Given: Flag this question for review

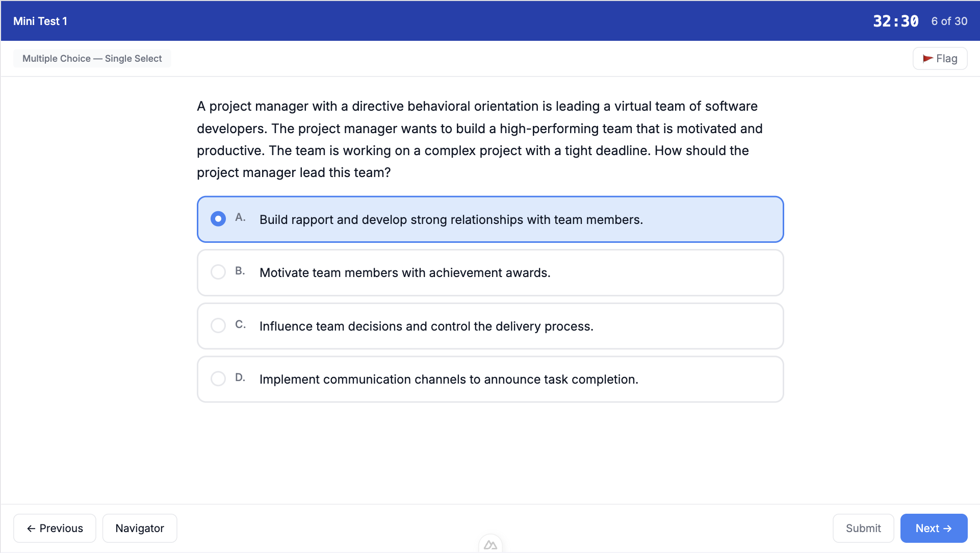Looking at the screenshot, I should [940, 59].
